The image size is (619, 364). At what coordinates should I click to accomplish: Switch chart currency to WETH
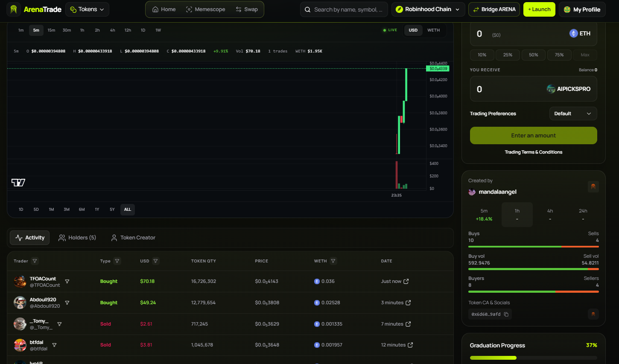click(433, 30)
